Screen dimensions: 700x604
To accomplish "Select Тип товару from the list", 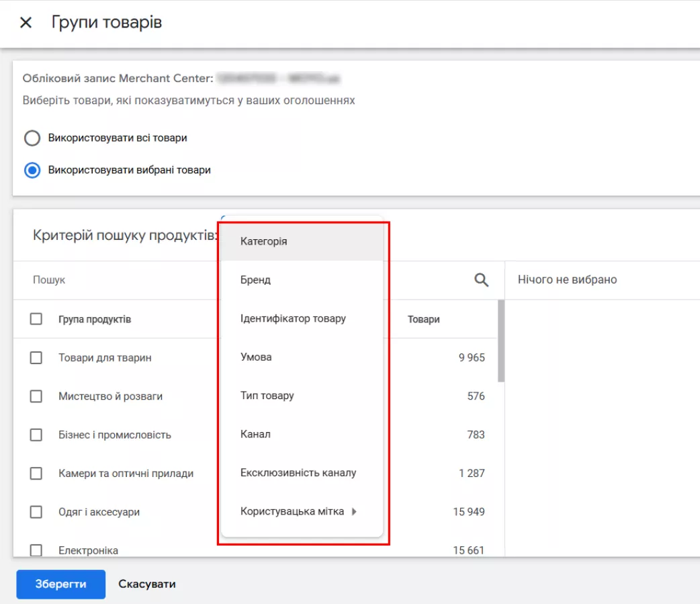I will click(267, 396).
